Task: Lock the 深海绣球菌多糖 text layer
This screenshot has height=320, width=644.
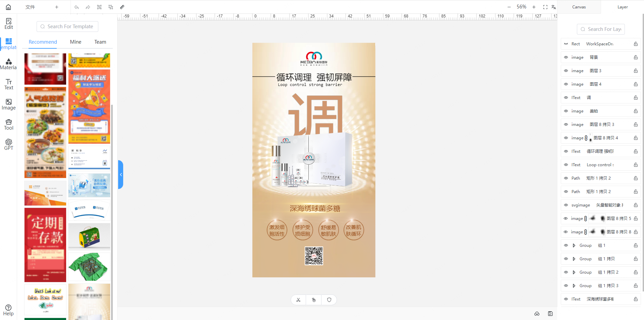Action: pyautogui.click(x=636, y=299)
